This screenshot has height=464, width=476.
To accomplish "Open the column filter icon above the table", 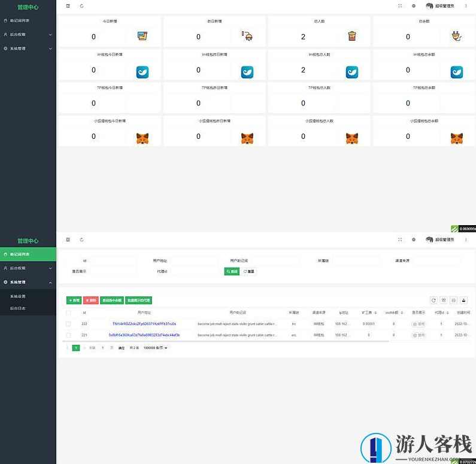I will click(444, 300).
